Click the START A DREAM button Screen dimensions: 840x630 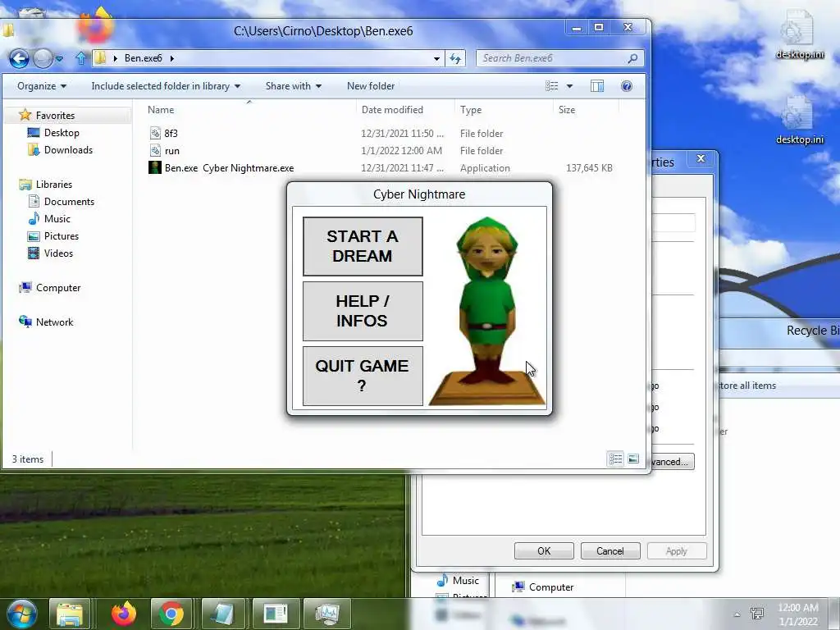click(x=363, y=246)
